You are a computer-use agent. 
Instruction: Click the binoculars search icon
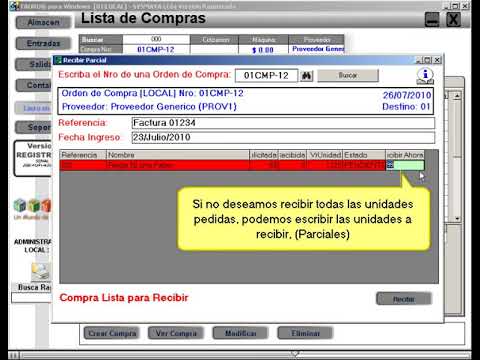click(x=306, y=76)
